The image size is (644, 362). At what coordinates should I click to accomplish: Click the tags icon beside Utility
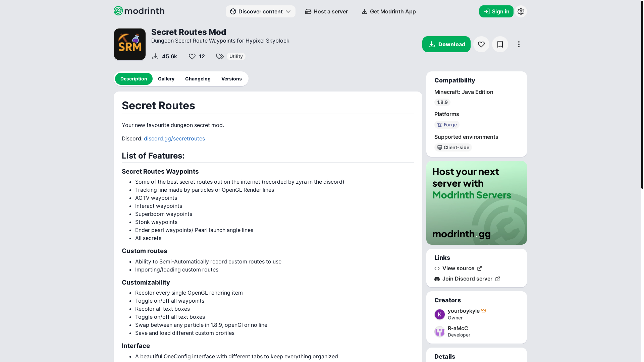click(x=220, y=56)
